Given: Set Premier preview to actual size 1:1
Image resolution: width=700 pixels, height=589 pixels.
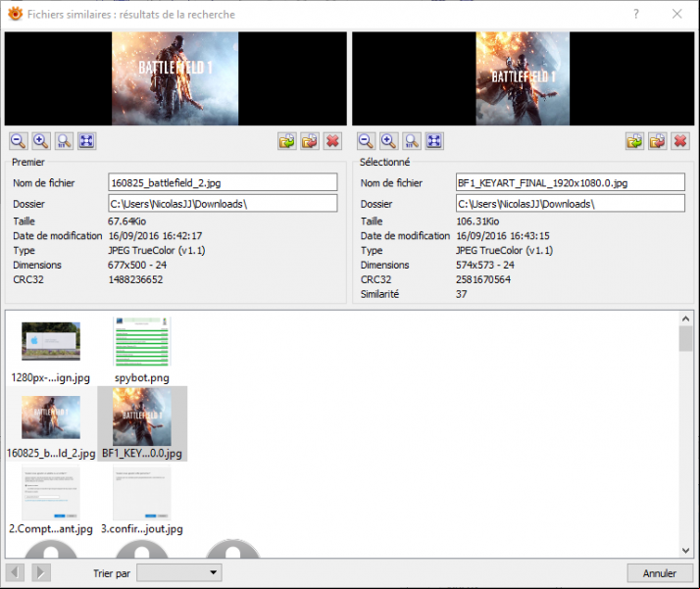Looking at the screenshot, I should [x=64, y=141].
